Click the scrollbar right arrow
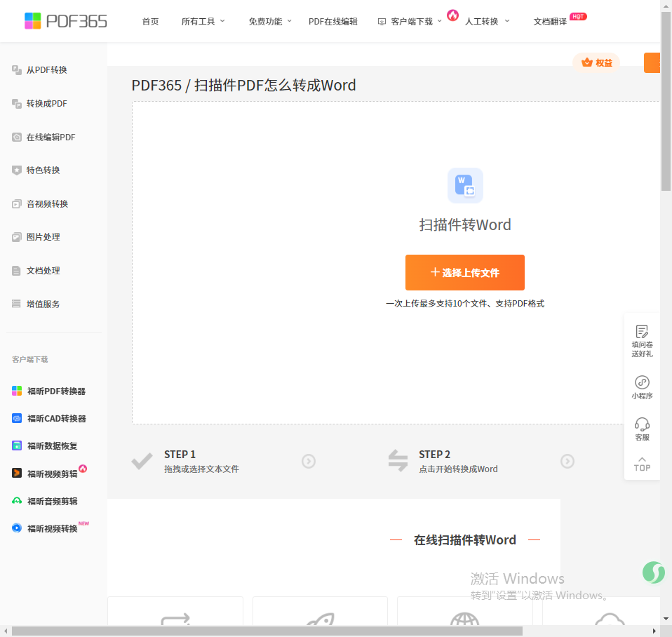 [654, 631]
